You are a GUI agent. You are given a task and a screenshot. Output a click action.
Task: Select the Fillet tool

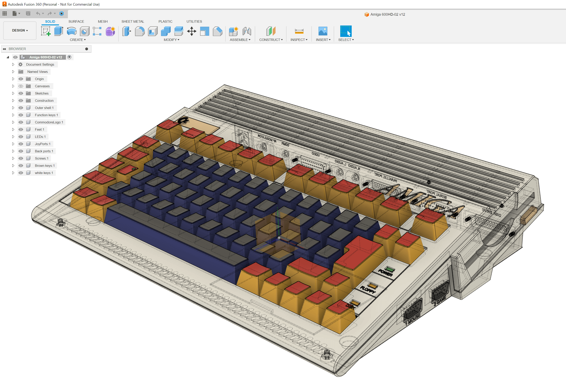(140, 31)
